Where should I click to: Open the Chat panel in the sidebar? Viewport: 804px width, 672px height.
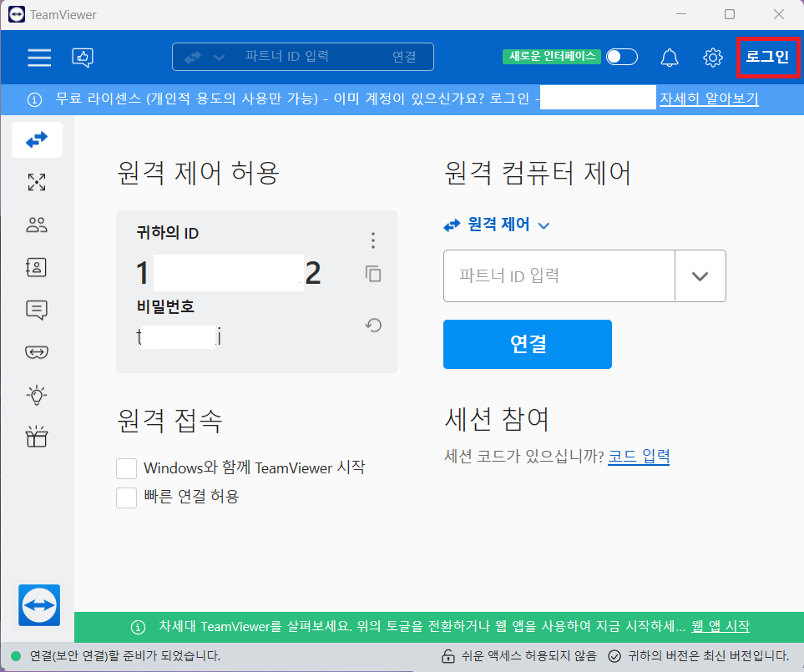37,310
